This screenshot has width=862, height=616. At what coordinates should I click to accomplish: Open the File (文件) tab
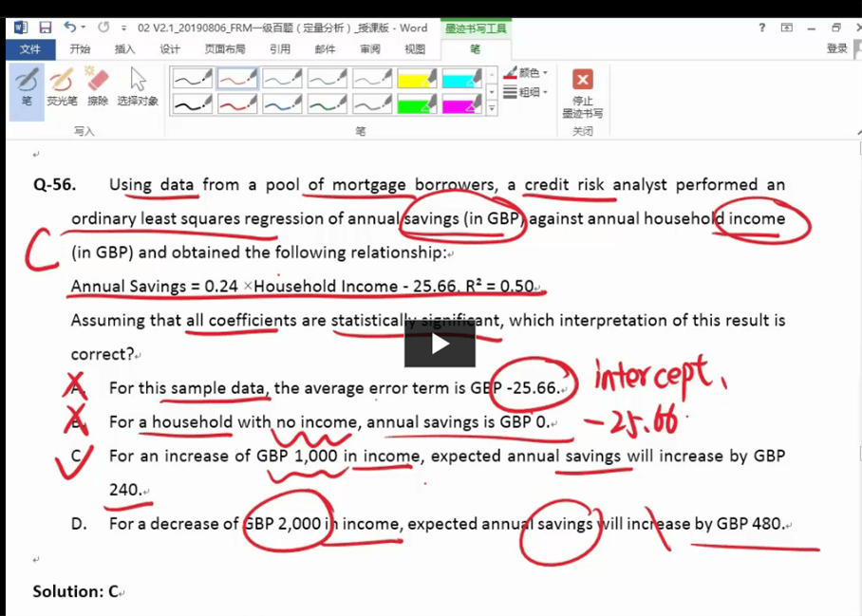[30, 49]
